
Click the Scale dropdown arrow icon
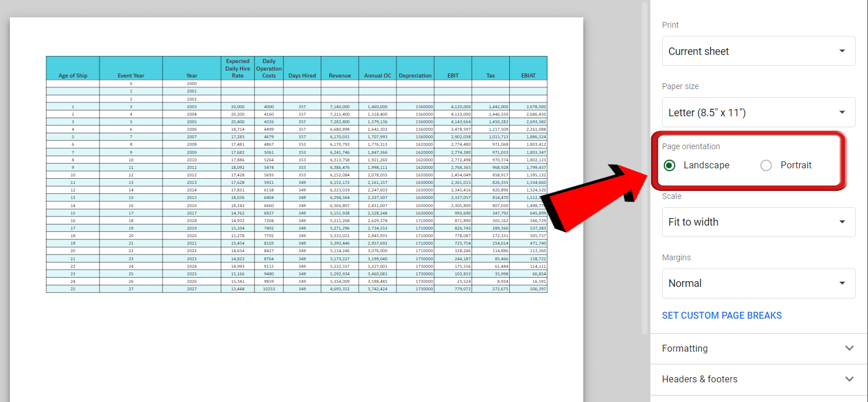click(843, 222)
